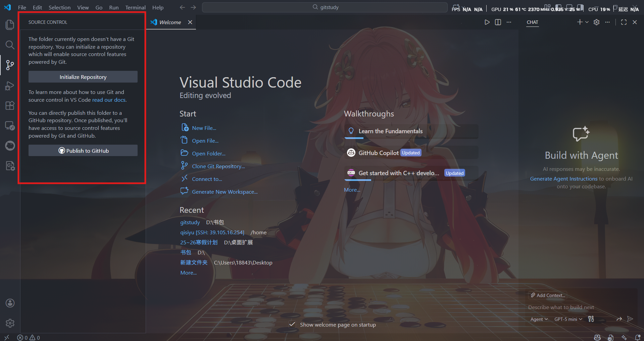
Task: Send the chat message with the arrow icon
Action: [630, 319]
